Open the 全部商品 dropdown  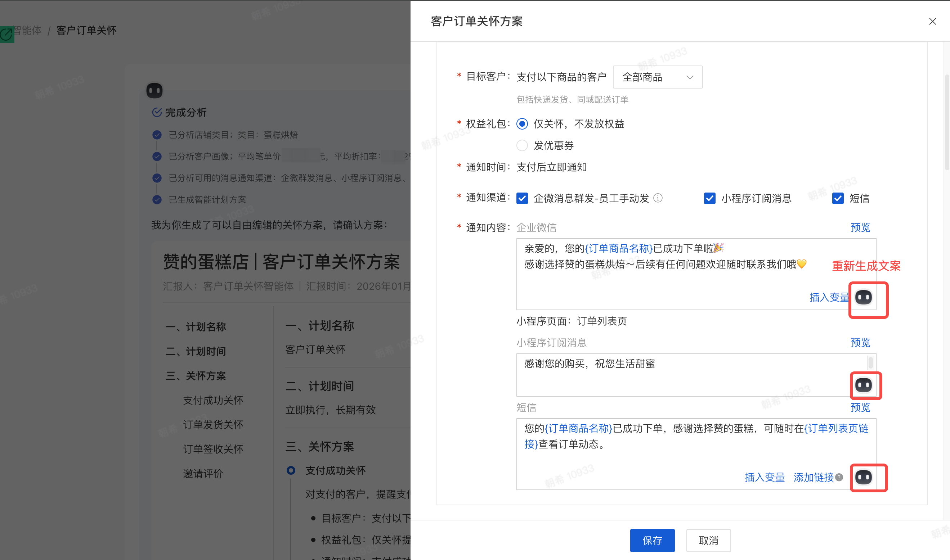pos(657,77)
